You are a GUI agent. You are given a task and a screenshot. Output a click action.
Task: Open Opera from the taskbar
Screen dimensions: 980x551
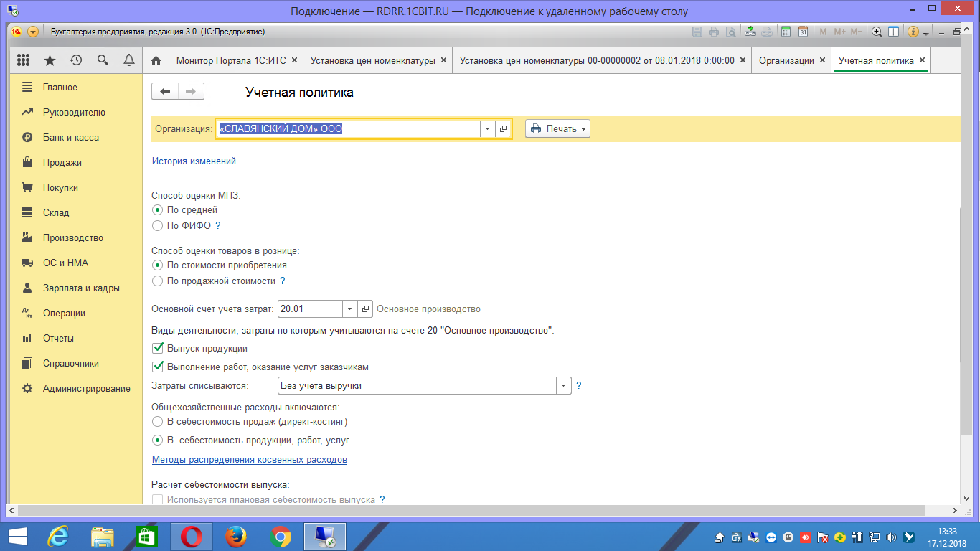(191, 536)
